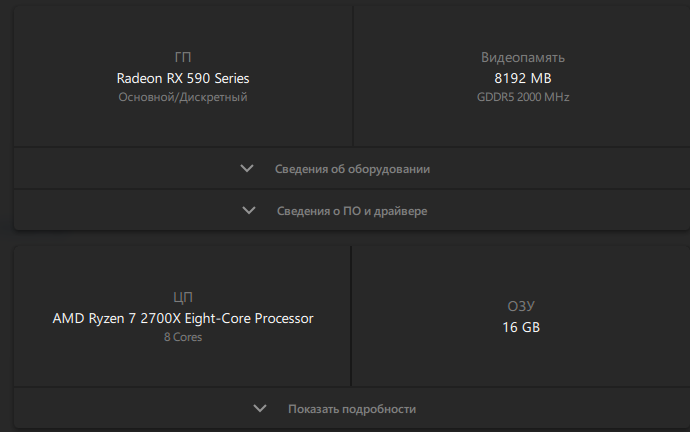
Task: Select the 8192 MB memory value
Action: click(523, 78)
